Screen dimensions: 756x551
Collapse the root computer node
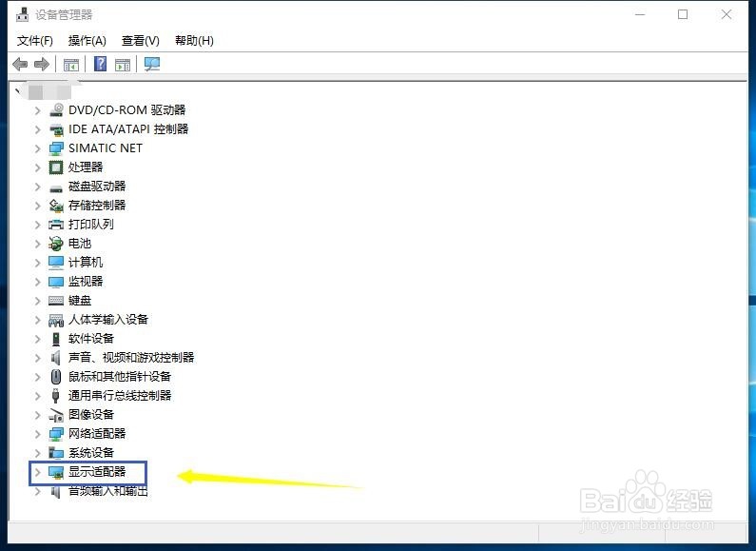[x=18, y=90]
